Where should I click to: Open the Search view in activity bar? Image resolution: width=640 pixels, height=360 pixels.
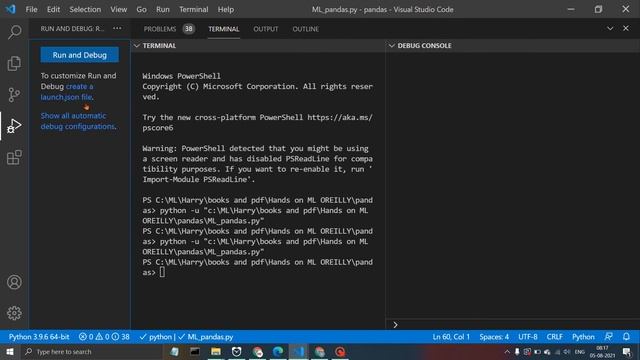coord(14,32)
